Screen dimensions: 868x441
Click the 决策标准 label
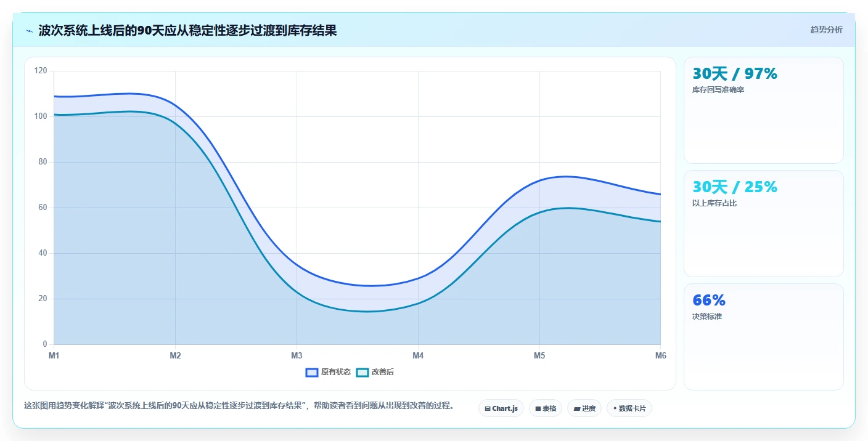pyautogui.click(x=707, y=317)
